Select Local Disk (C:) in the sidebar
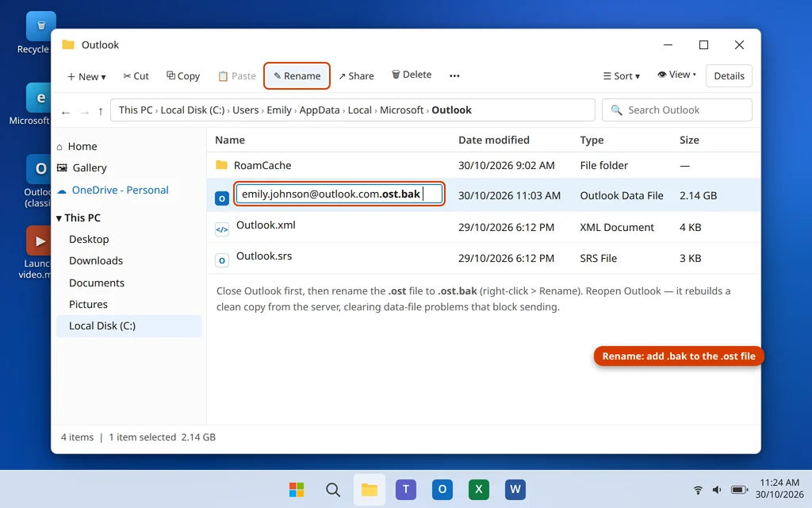The height and width of the screenshot is (508, 812). (x=128, y=326)
